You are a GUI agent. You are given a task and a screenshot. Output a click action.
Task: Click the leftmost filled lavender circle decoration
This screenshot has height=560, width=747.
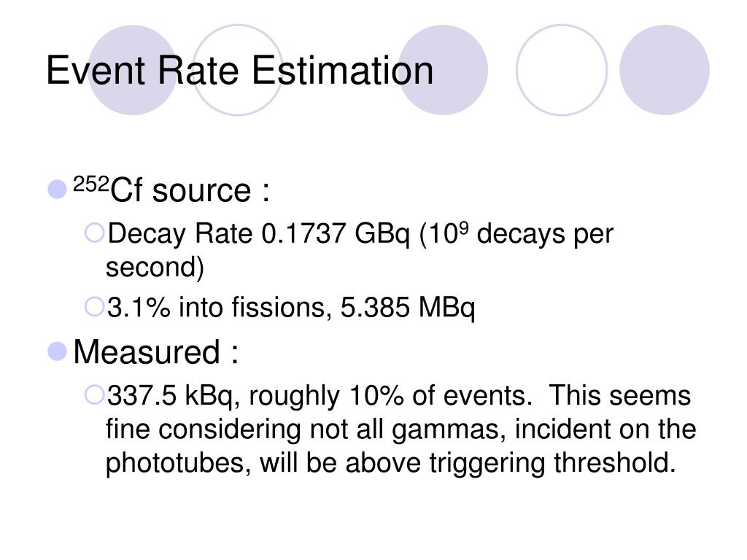[133, 70]
